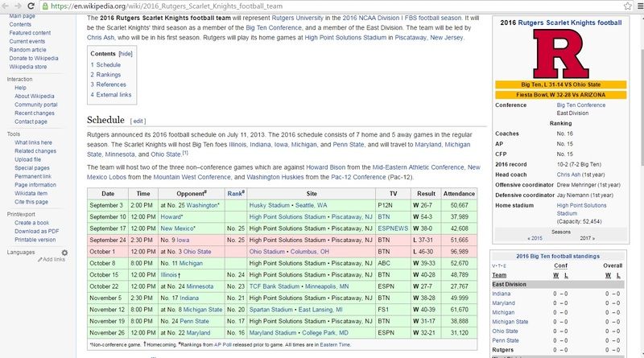The width and height of the screenshot is (644, 358).
Task: Open language settings gear icon
Action: coord(64,253)
